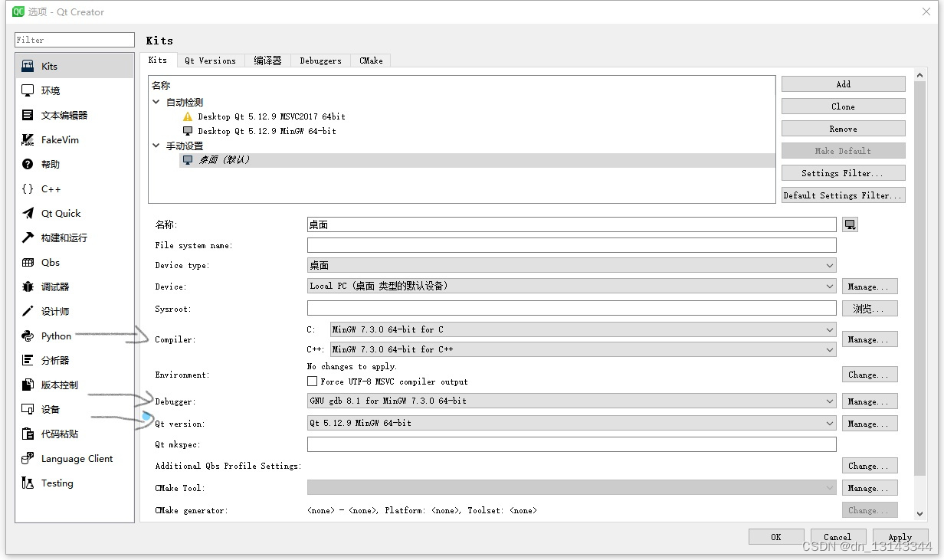Click the Qt Creator logo in title bar

click(18, 11)
